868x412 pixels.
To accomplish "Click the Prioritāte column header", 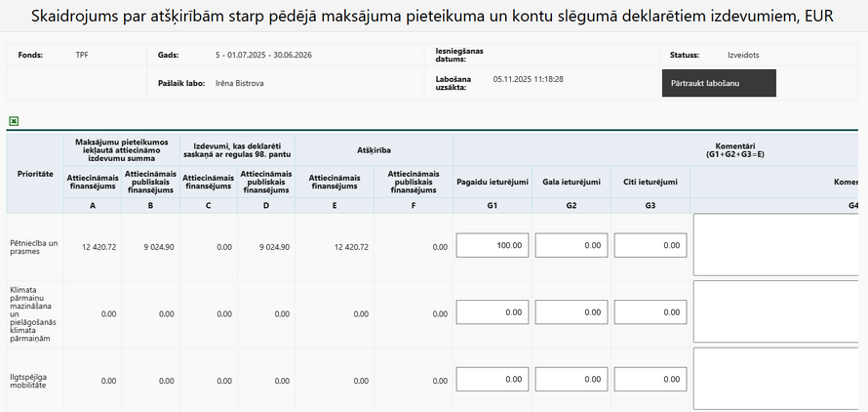I will pos(35,173).
